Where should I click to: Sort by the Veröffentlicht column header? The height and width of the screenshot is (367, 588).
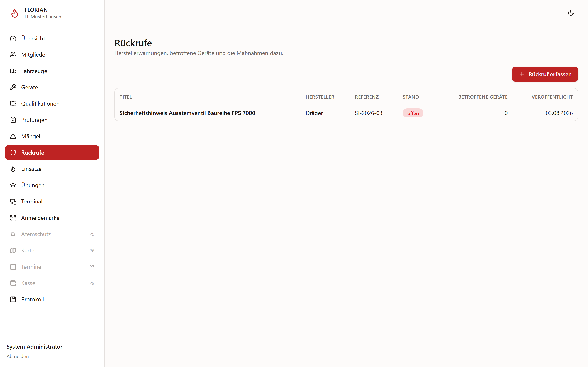pos(552,97)
